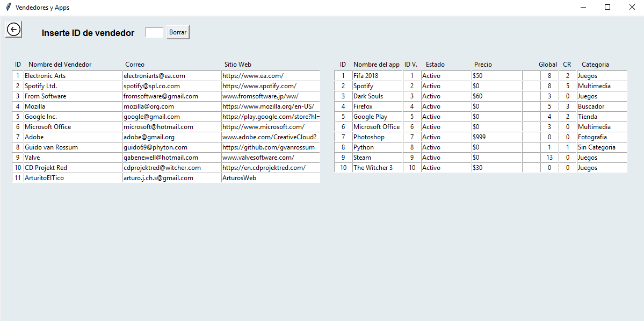Click the mozilla.org/en-US website cell
Image resolution: width=644 pixels, height=321 pixels.
point(271,106)
